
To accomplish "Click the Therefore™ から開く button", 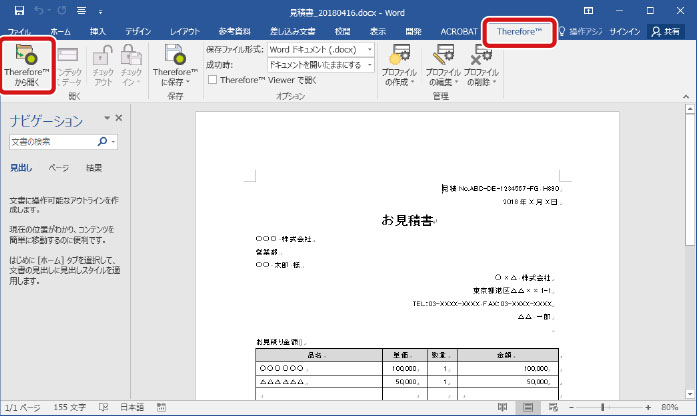I will coord(26,66).
